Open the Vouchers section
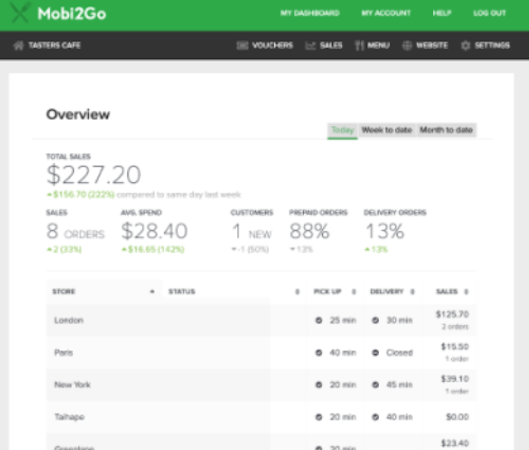Image resolution: width=529 pixels, height=450 pixels. (x=272, y=45)
